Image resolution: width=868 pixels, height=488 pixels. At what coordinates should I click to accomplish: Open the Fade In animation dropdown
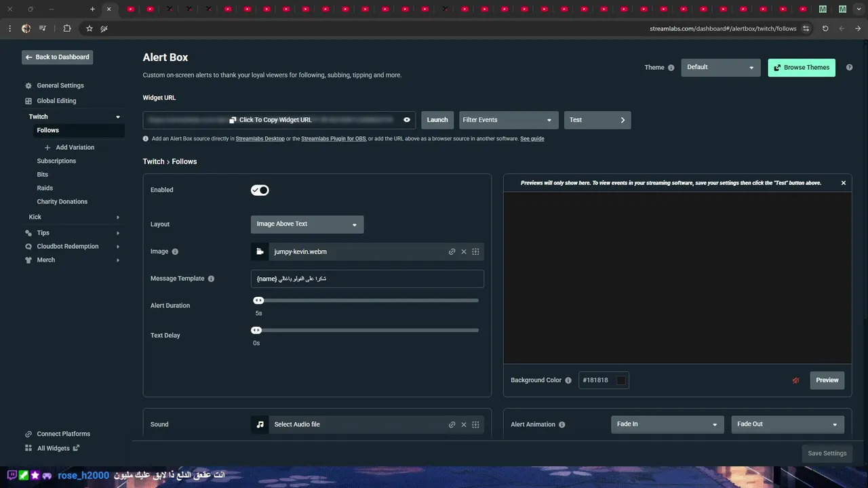(x=667, y=424)
